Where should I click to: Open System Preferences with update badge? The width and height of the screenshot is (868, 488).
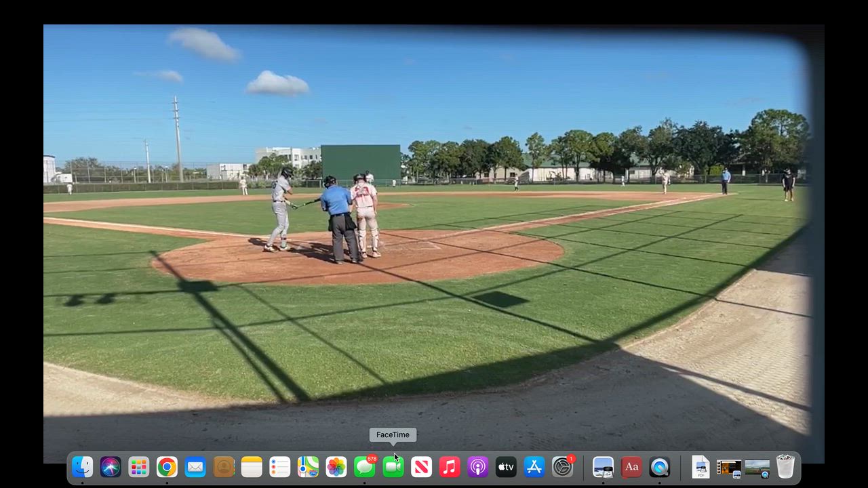562,467
